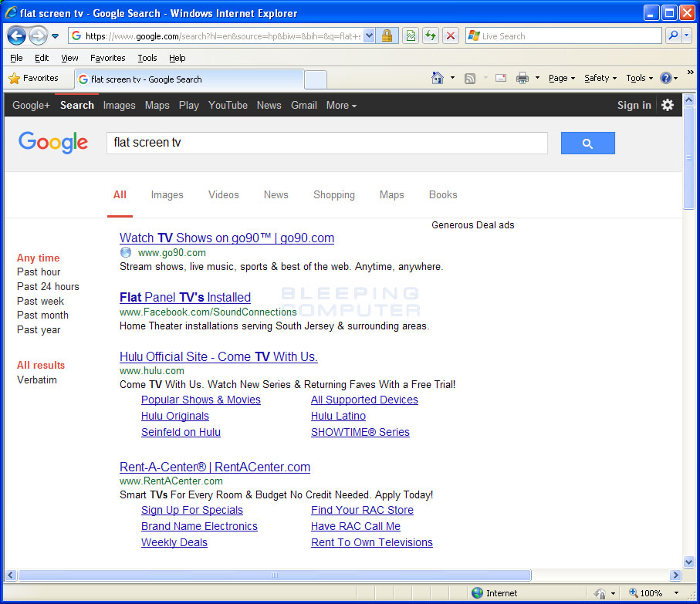
Task: Click the Live Search magnifier button
Action: pos(673,35)
